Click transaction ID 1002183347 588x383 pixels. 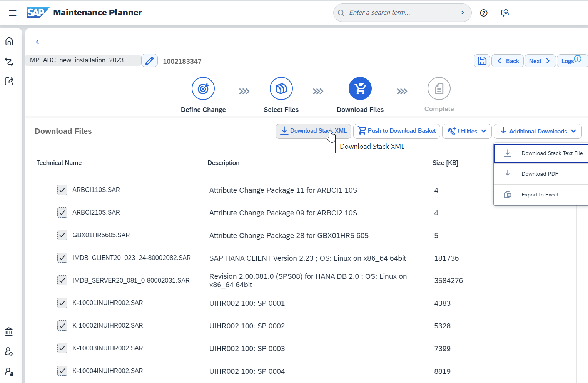182,62
